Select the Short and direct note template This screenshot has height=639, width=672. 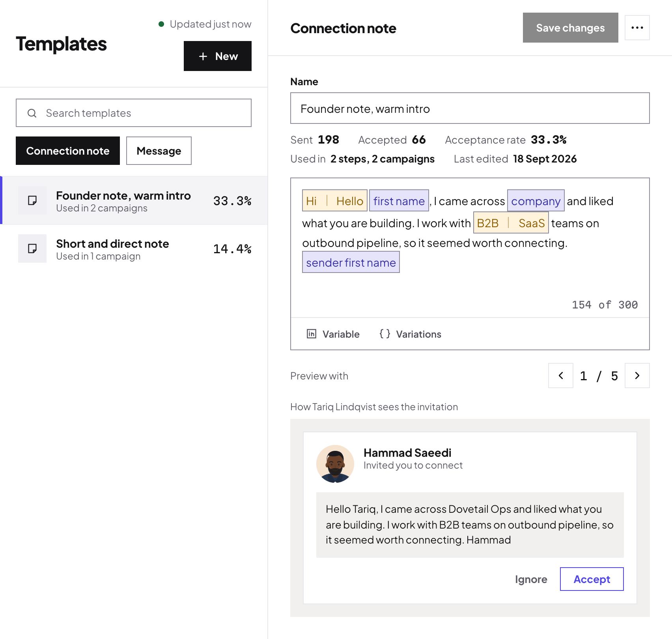click(x=134, y=248)
